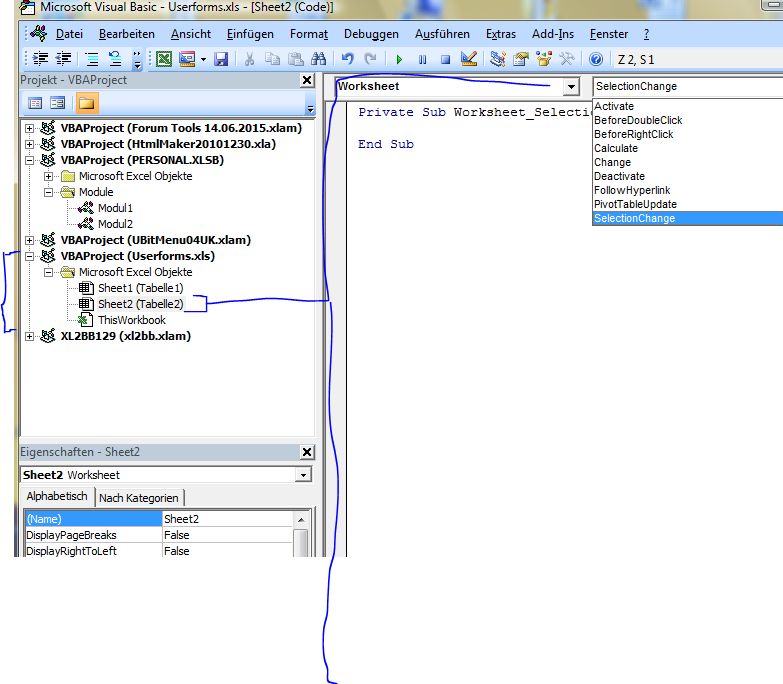The image size is (783, 684).
Task: Select Modul2 in project tree
Action: pos(115,224)
